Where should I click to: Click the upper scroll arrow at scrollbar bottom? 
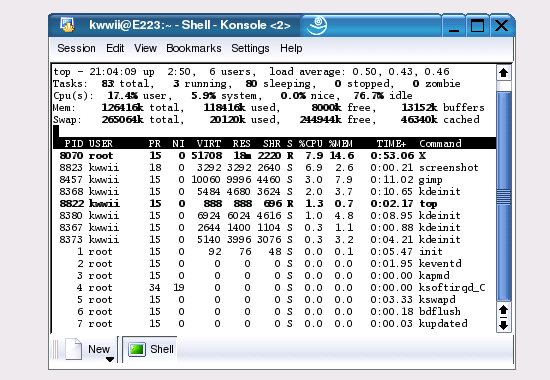click(x=504, y=310)
